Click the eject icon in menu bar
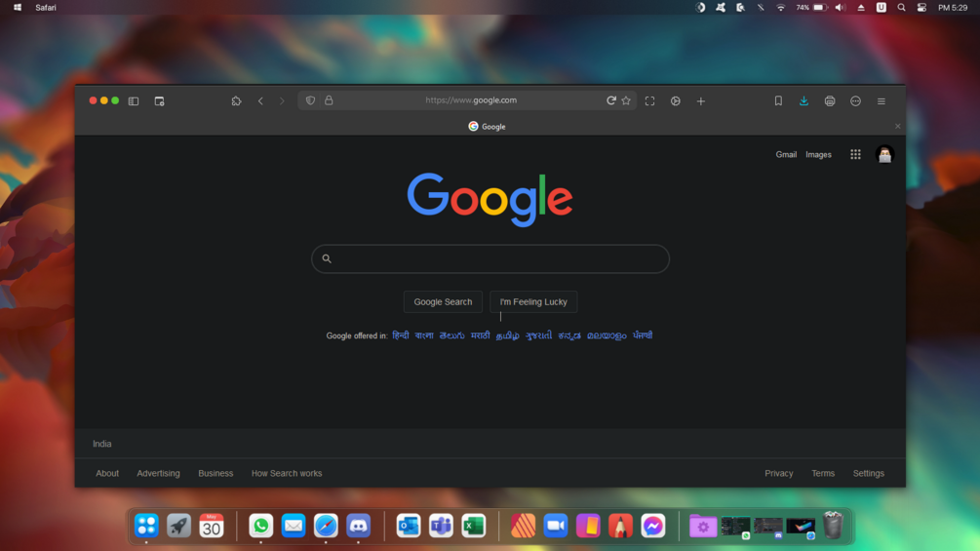Screen dimensions: 980x551 click(x=861, y=8)
